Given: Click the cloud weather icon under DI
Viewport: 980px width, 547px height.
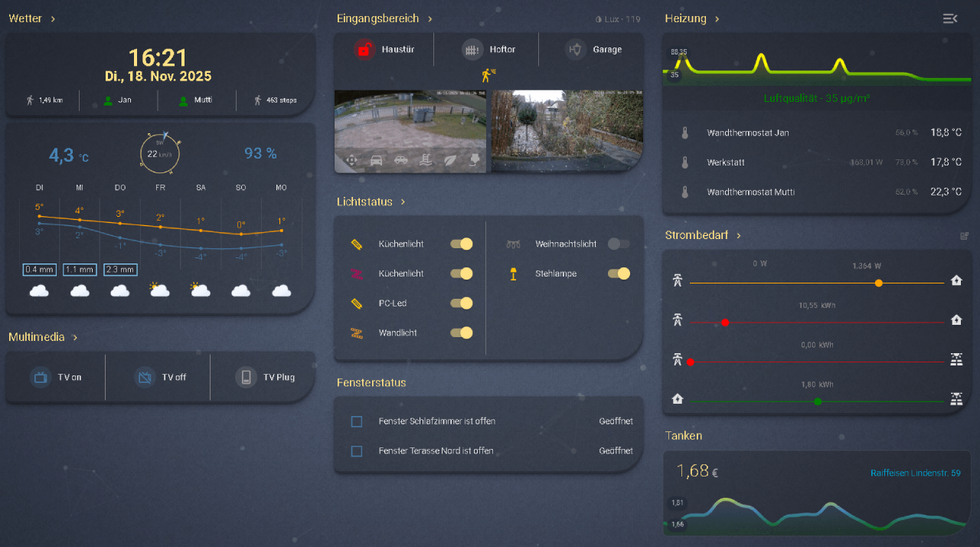Looking at the screenshot, I should pyautogui.click(x=39, y=290).
